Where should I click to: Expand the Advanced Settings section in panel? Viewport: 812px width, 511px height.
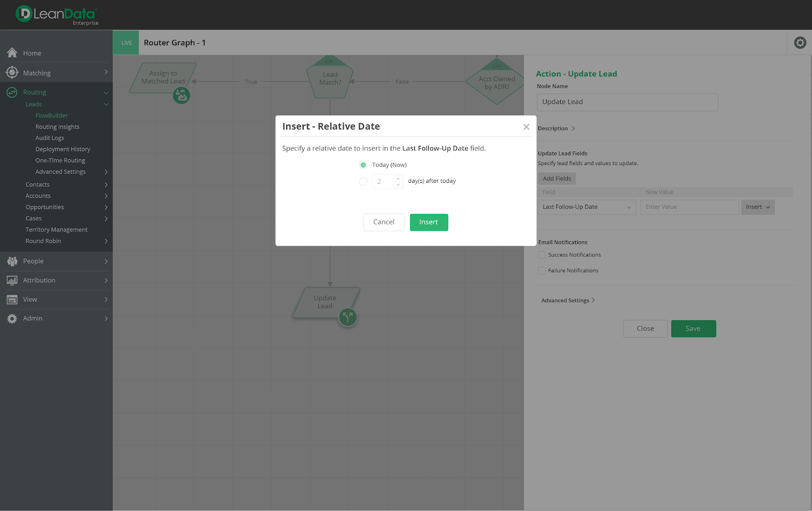point(568,301)
